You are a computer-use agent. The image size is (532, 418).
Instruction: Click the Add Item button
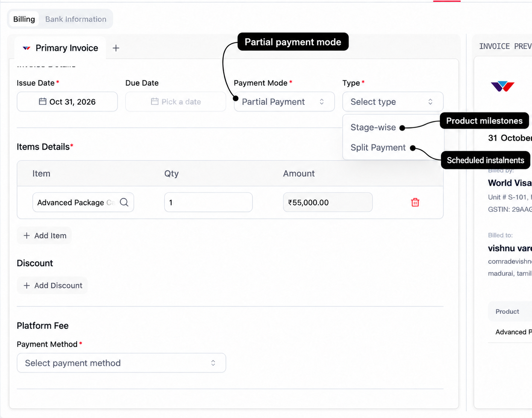tap(44, 236)
